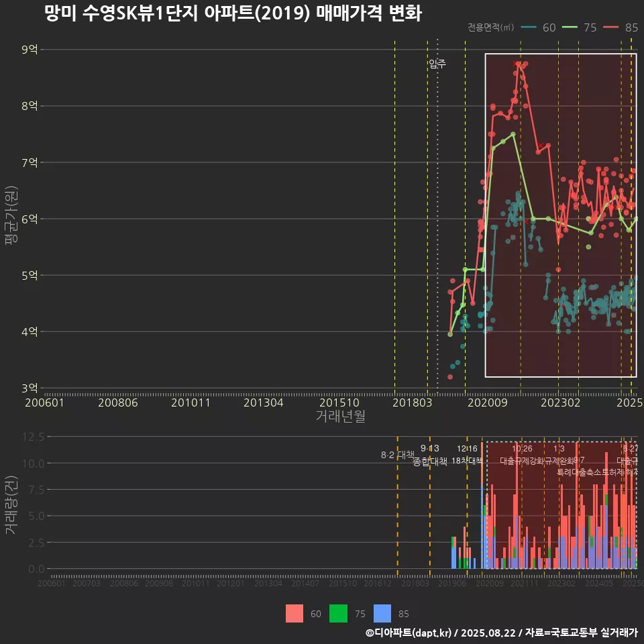Click the 200806 price chart x-label
This screenshot has width=644, height=644.
[118, 402]
